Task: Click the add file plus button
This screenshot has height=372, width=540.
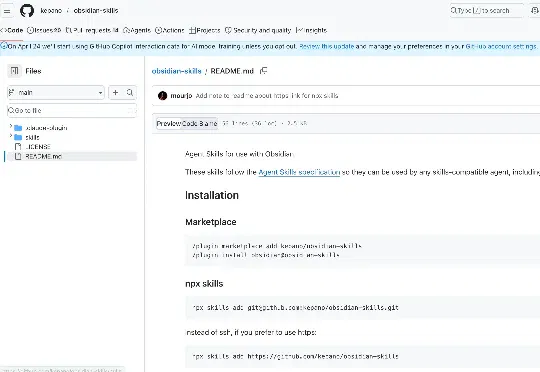Action: [x=115, y=93]
